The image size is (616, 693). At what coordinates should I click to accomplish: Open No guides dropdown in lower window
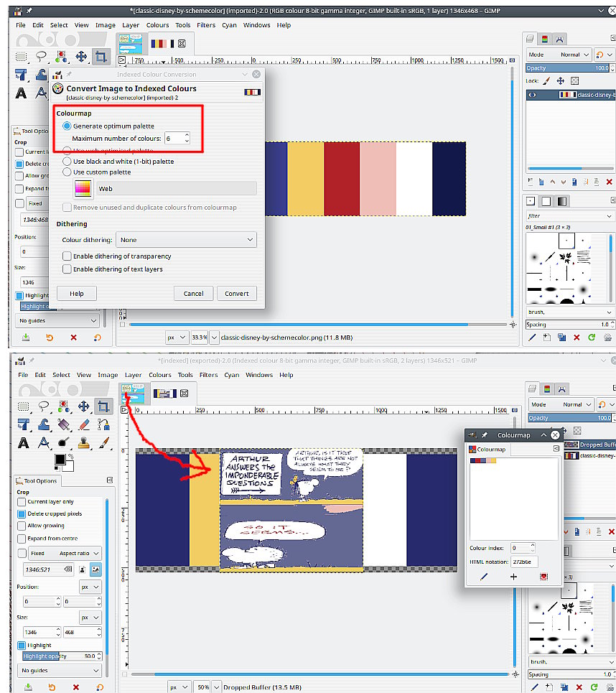point(60,671)
